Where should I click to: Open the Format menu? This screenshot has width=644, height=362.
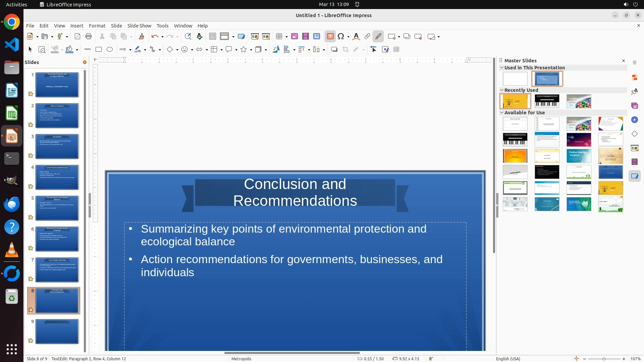[97, 26]
